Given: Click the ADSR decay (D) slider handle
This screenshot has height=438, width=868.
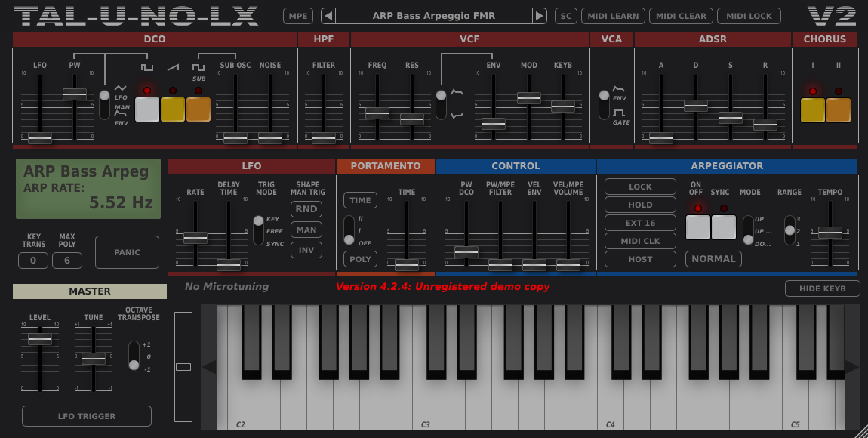Looking at the screenshot, I should [696, 105].
